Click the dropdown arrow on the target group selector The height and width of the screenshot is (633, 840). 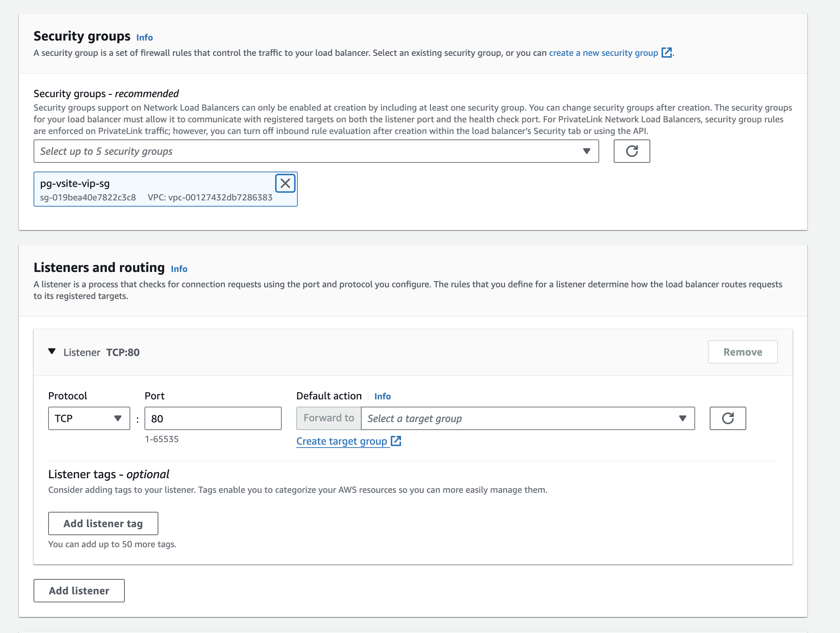click(682, 418)
